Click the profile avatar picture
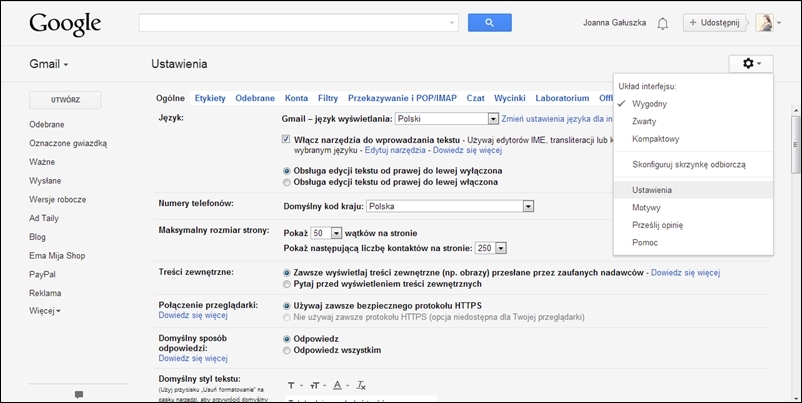Viewport: 802px width, 403px height. pyautogui.click(x=764, y=23)
